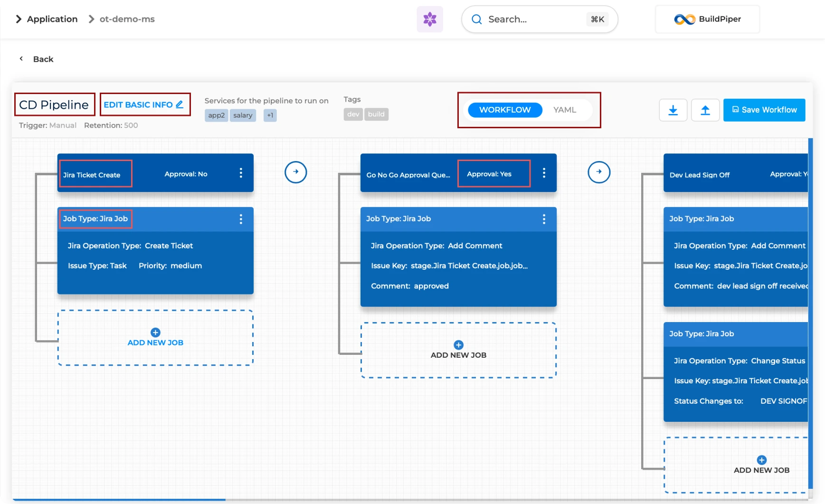Click Comment: dev lead sign off received text

click(741, 286)
